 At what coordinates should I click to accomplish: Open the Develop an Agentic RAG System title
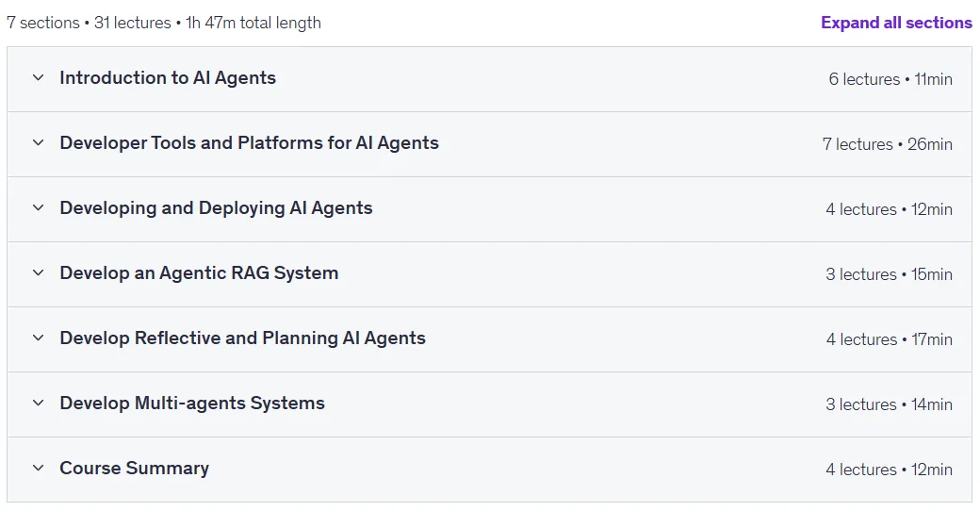[199, 273]
